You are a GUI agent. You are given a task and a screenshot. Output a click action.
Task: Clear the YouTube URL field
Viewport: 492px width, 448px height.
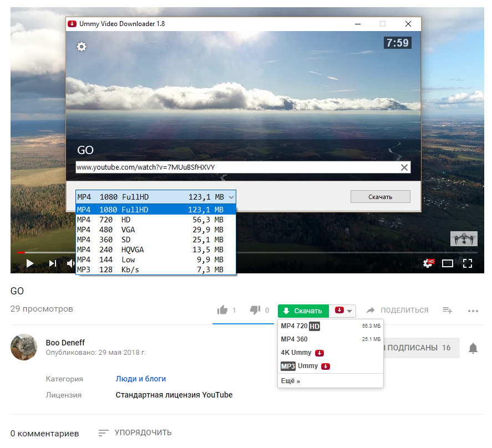click(404, 167)
